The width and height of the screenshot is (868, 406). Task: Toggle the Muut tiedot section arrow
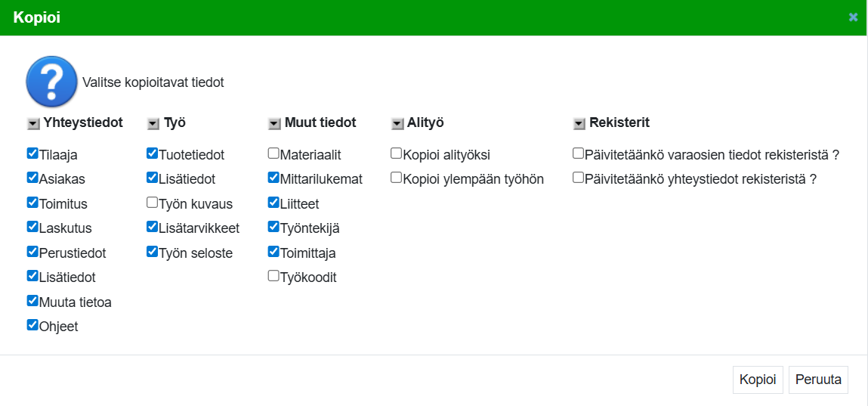[273, 123]
